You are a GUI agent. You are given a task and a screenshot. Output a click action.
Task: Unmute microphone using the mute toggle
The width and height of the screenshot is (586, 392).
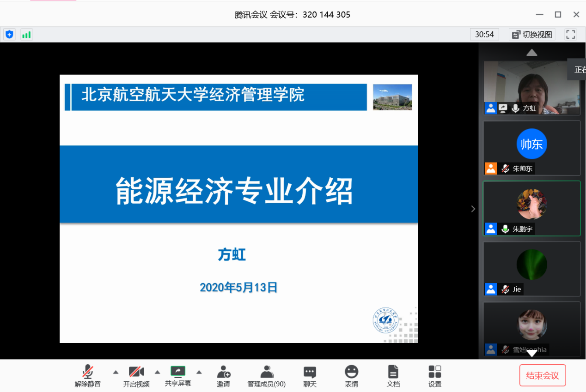pyautogui.click(x=88, y=376)
